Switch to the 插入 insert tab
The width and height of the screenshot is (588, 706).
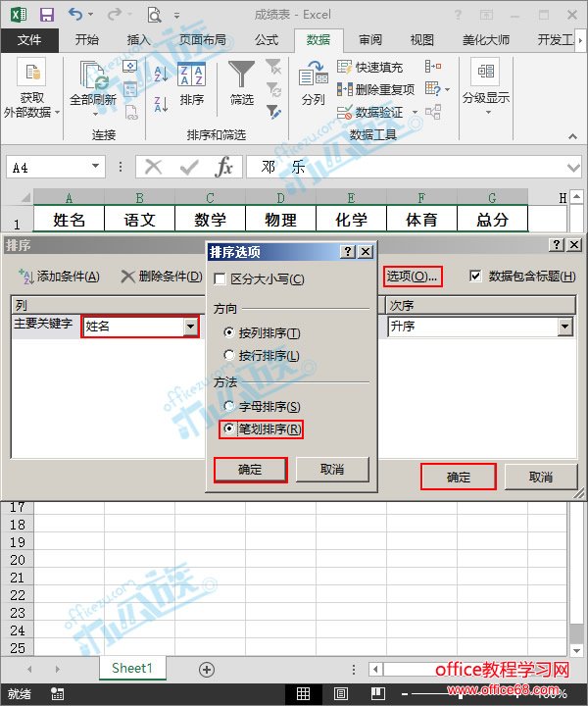(x=138, y=40)
